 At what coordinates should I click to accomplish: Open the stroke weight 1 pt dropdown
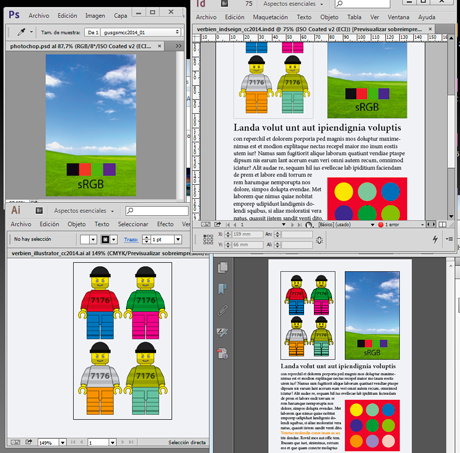coord(178,239)
